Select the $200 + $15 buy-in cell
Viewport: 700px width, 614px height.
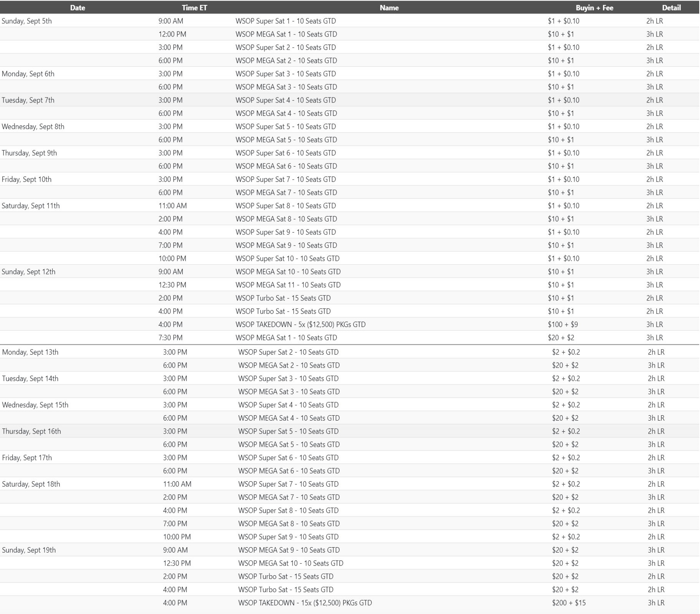(x=569, y=603)
